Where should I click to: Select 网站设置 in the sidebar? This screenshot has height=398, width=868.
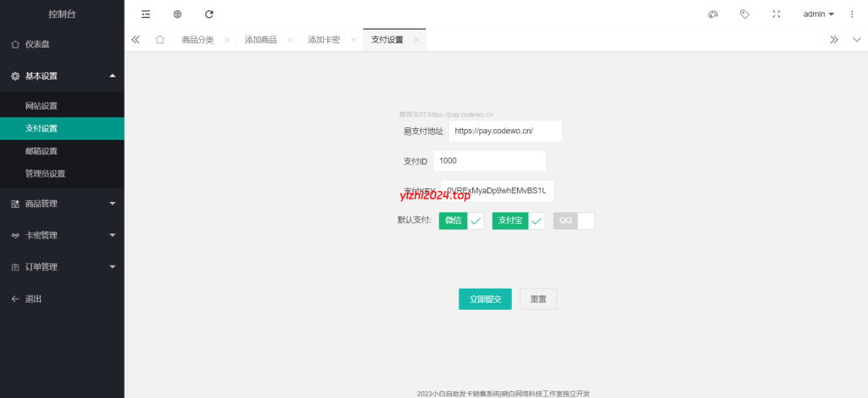(42, 106)
